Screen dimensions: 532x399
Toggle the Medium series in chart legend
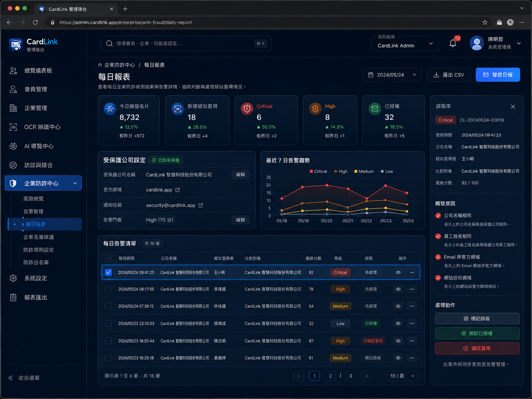(364, 172)
